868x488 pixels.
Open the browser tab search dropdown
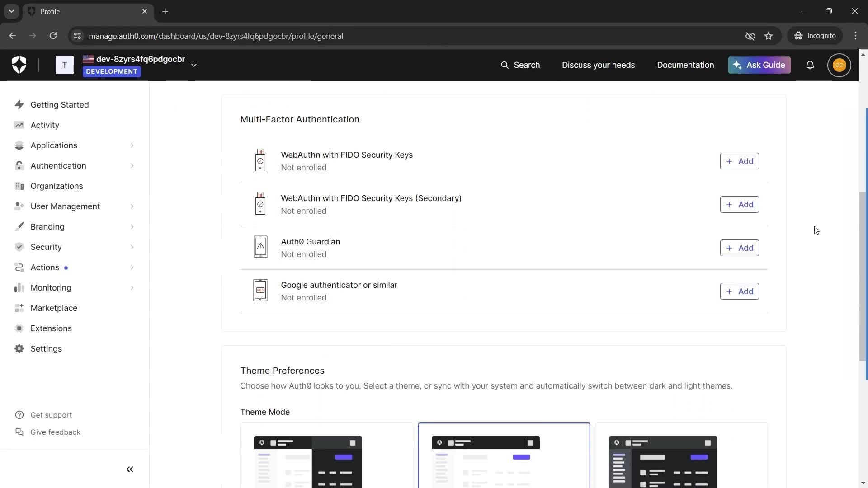click(11, 11)
